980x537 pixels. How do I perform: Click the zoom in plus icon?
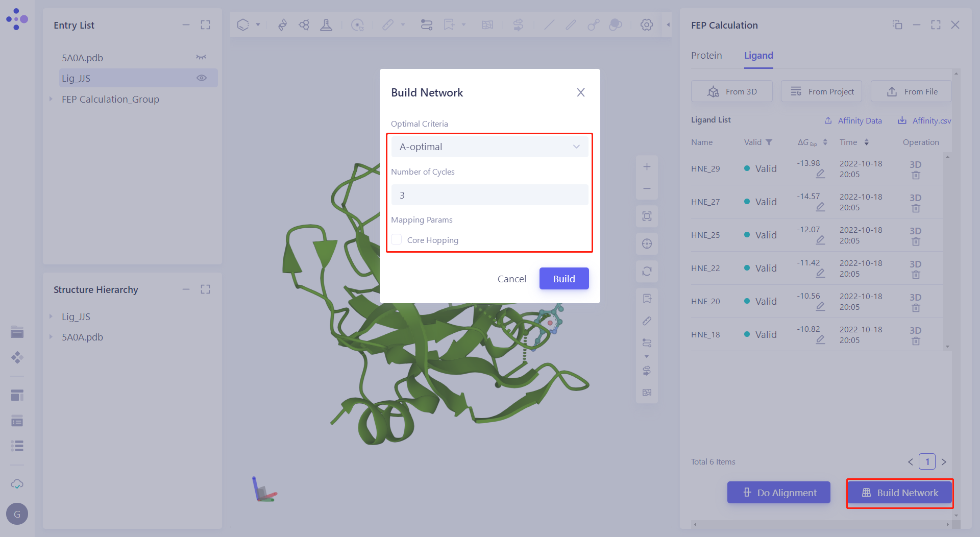coord(647,167)
